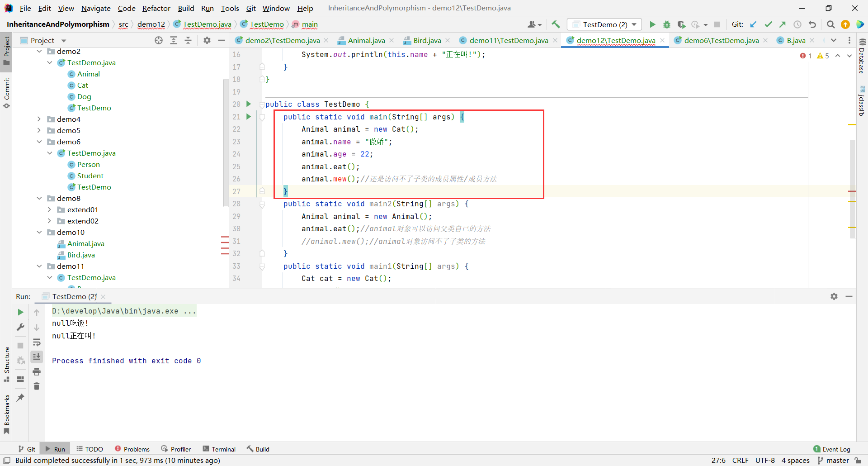The width and height of the screenshot is (868, 466).
Task: Open the Refactor menu
Action: tap(156, 8)
